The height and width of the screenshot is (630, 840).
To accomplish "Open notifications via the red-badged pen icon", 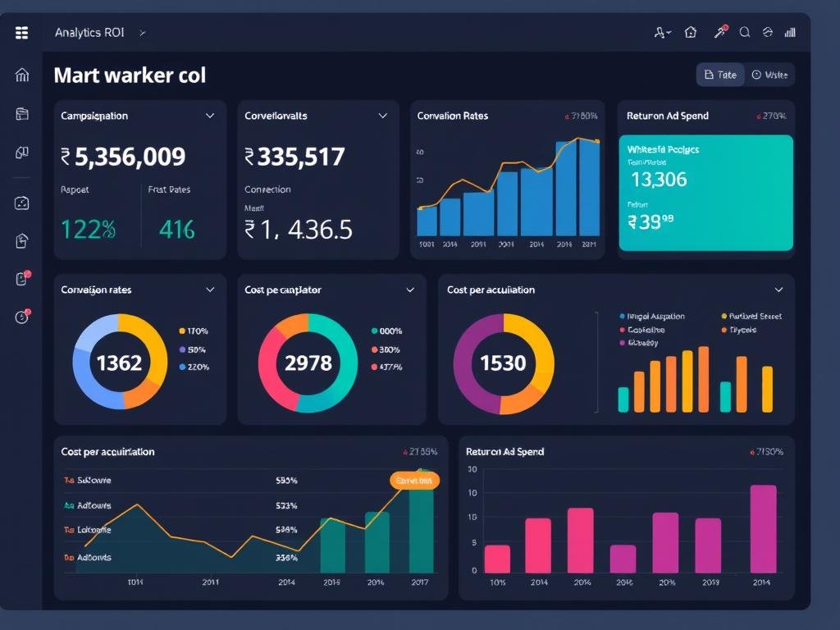I will pos(718,32).
